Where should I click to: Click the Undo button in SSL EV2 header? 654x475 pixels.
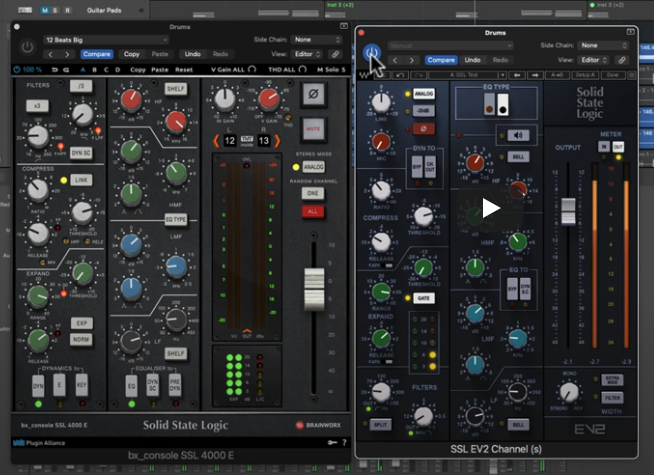click(474, 60)
